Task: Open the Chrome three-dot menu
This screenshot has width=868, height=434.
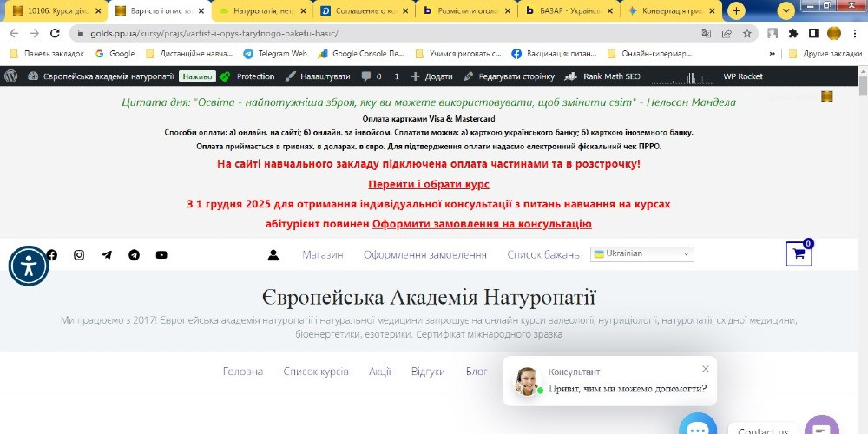Action: [854, 33]
